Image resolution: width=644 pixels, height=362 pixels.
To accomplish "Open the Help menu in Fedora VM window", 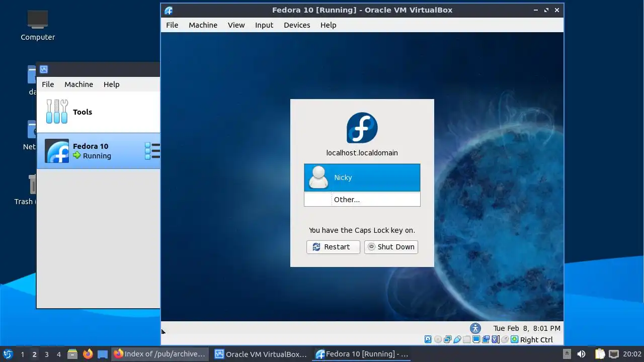I will (328, 25).
